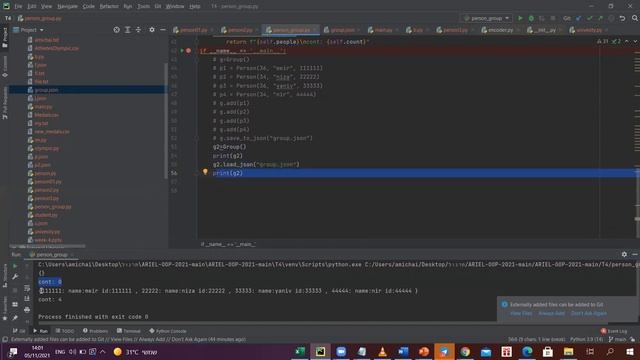Click Don't Ask Again in the Git notification
This screenshot has height=360, width=640.
click(589, 313)
